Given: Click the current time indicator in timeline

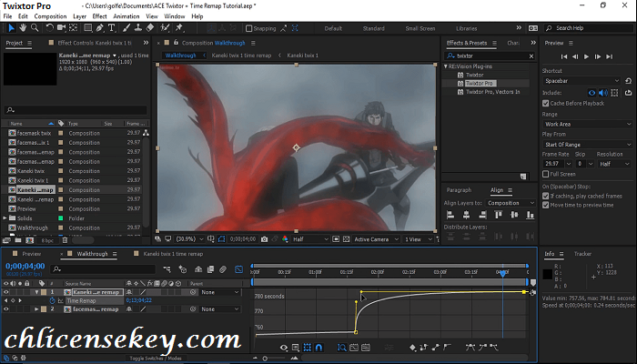Looking at the screenshot, I should point(503,273).
